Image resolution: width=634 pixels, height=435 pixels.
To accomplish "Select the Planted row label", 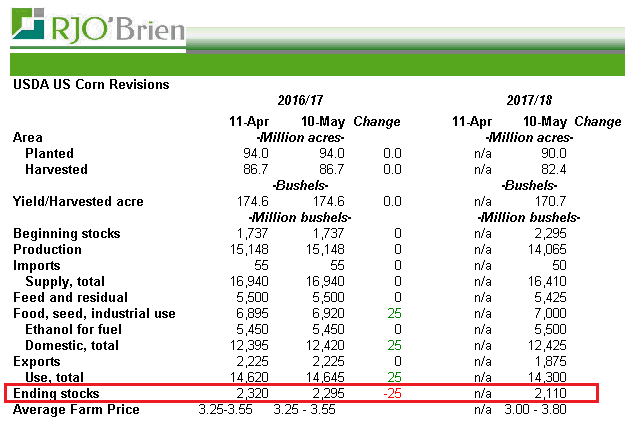I will [51, 153].
